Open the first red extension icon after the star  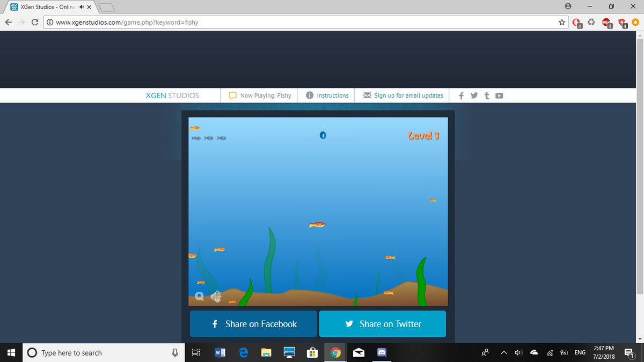pos(577,23)
